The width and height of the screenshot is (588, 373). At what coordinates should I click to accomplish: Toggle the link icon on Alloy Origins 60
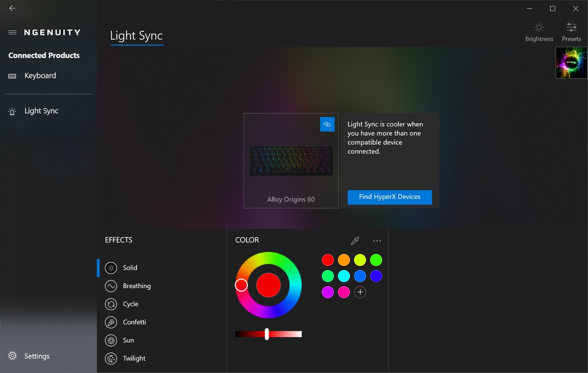(x=327, y=124)
